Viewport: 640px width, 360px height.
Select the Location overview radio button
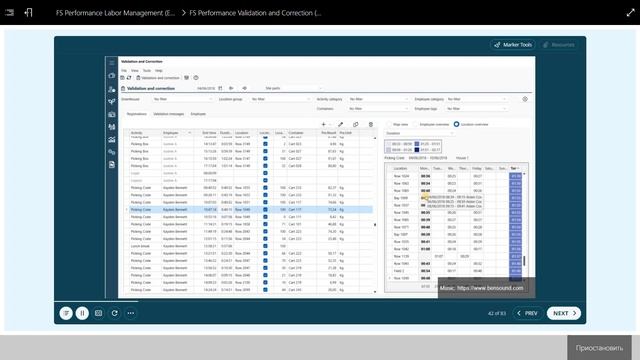[456, 124]
